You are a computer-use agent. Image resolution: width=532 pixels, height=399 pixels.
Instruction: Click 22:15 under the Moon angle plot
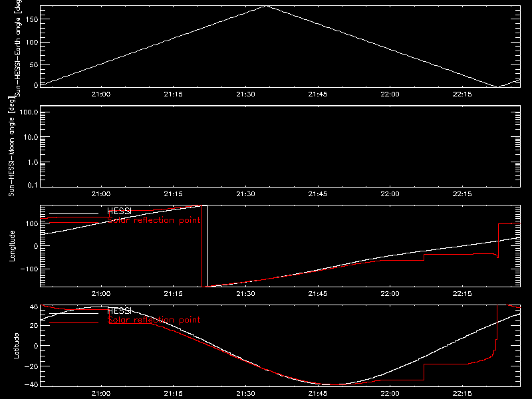coord(462,194)
